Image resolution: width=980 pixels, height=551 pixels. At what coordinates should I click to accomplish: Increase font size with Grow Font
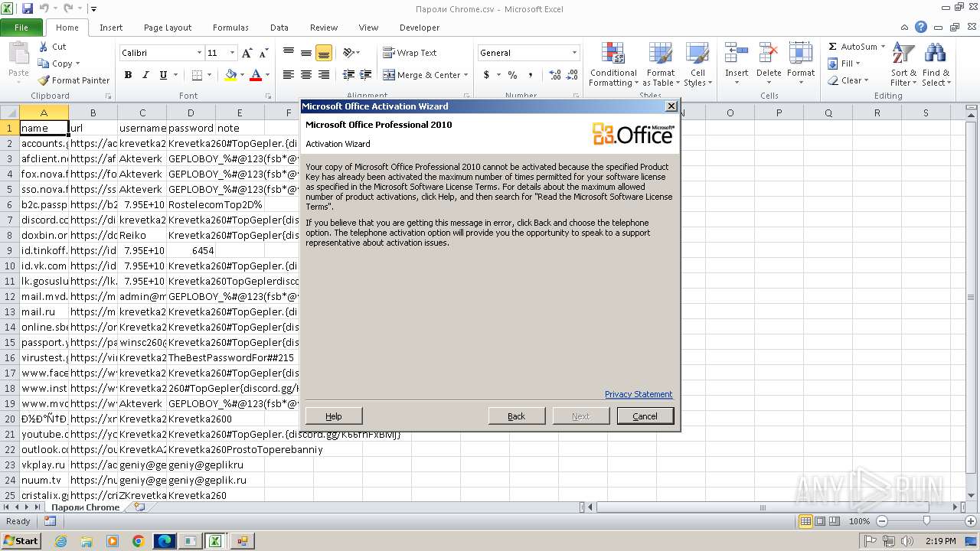247,53
